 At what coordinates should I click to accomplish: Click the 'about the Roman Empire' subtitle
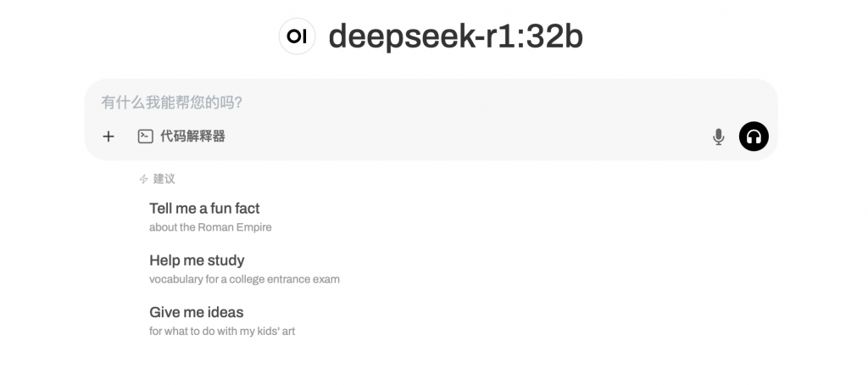[x=210, y=227]
